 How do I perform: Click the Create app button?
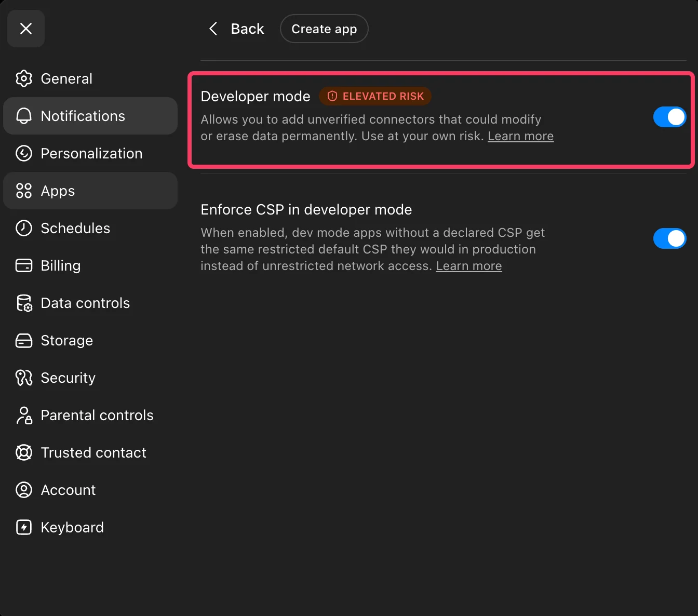pyautogui.click(x=324, y=29)
